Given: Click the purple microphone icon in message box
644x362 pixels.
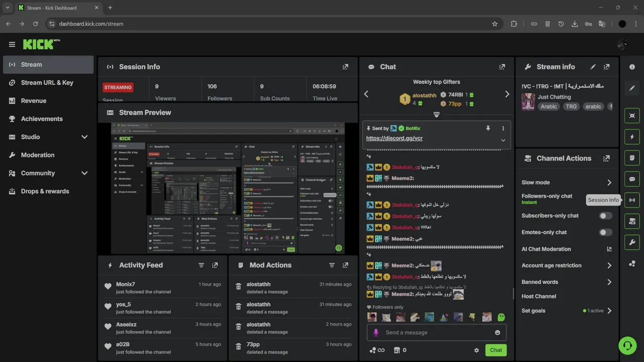Looking at the screenshot, I should coord(375,332).
